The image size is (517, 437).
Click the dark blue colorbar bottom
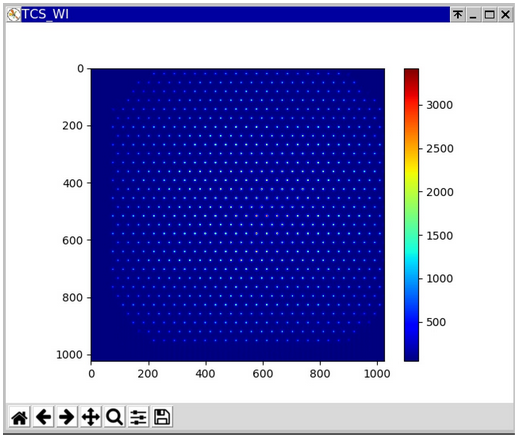tap(411, 353)
